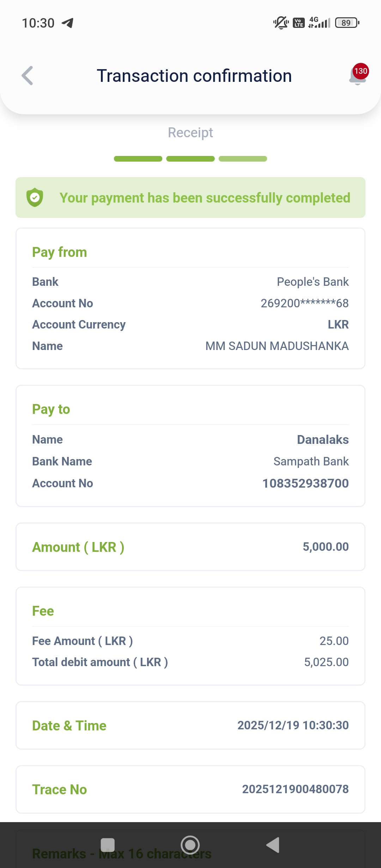This screenshot has height=868, width=381.
Task: Tap the payee name Danalaks
Action: tap(323, 440)
